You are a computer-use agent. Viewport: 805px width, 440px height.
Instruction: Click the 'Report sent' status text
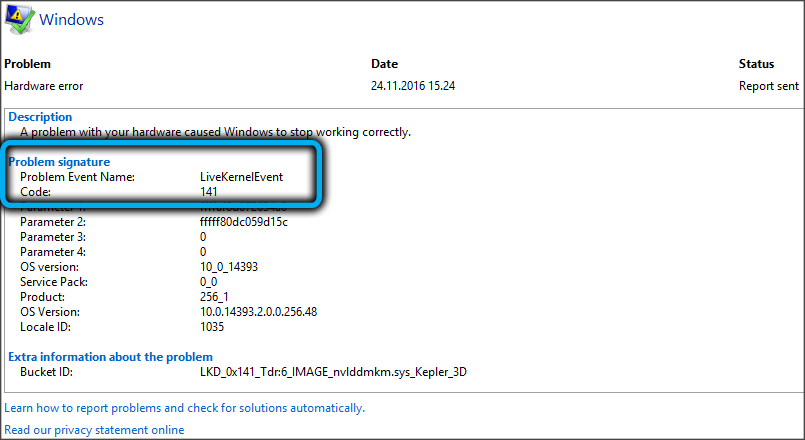point(768,86)
